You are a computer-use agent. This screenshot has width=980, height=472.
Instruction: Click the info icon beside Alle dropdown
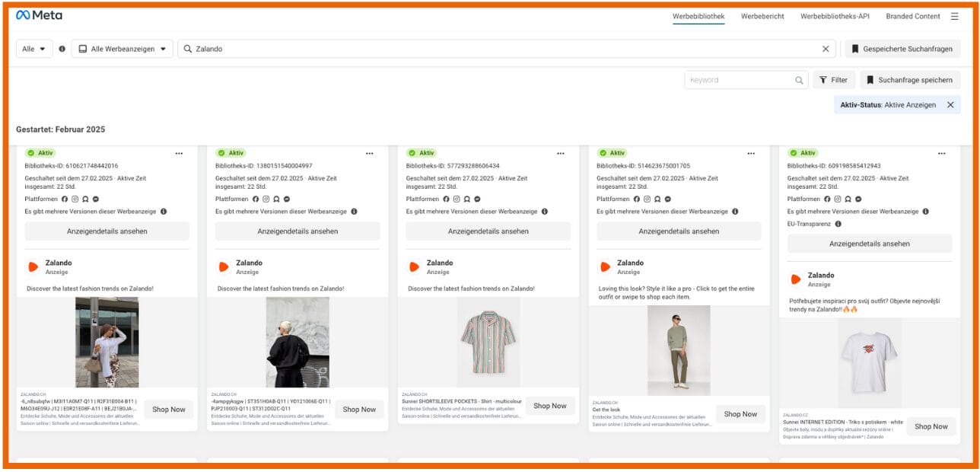click(x=62, y=49)
